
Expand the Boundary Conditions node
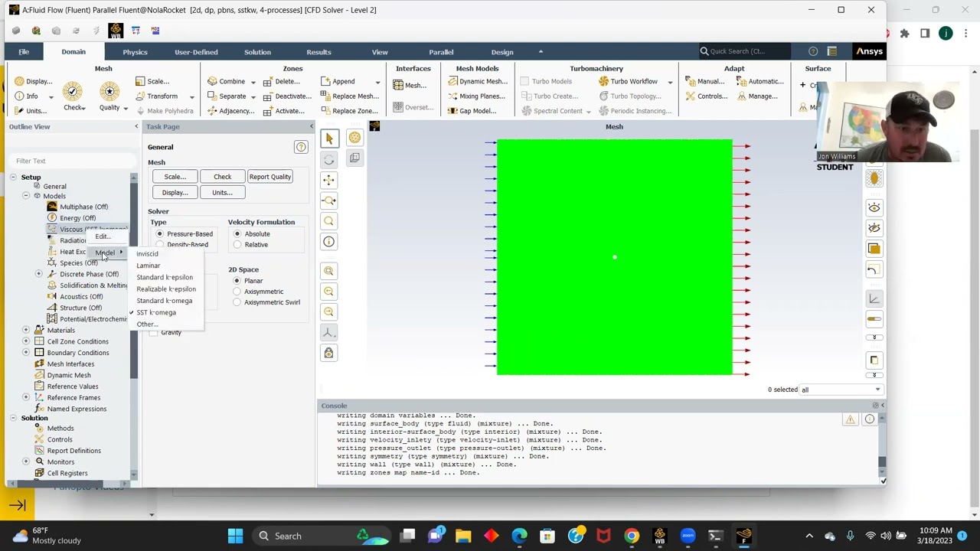pos(26,353)
